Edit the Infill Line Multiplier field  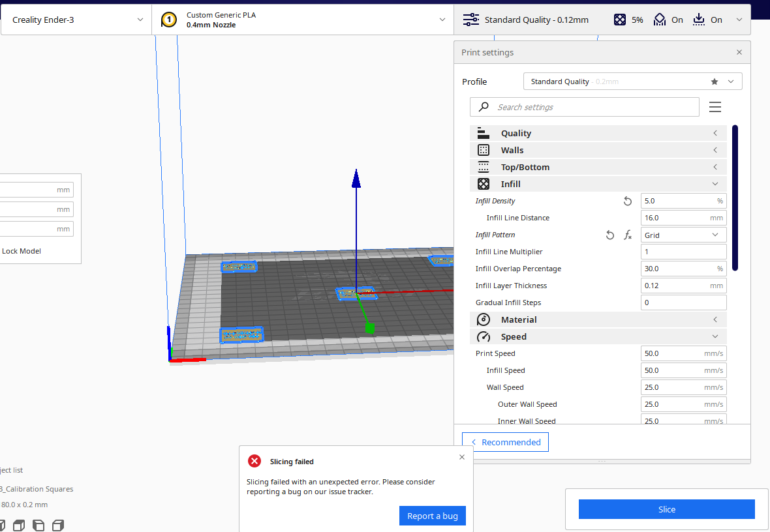coord(683,252)
